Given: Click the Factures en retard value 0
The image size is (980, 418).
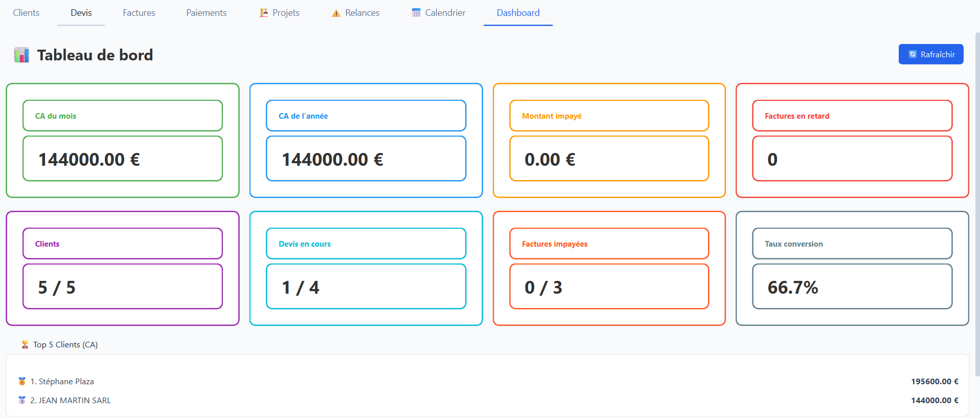Looking at the screenshot, I should point(772,160).
